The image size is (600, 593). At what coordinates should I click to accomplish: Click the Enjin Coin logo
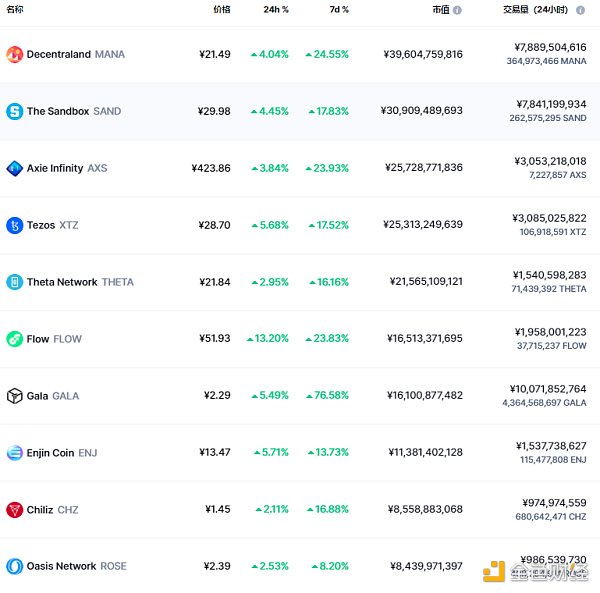coord(14,453)
